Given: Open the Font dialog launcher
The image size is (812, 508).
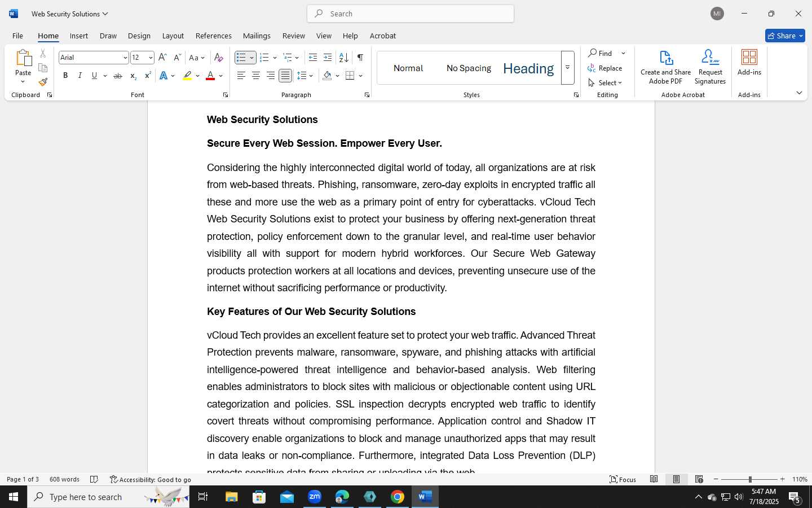Looking at the screenshot, I should pos(226,95).
